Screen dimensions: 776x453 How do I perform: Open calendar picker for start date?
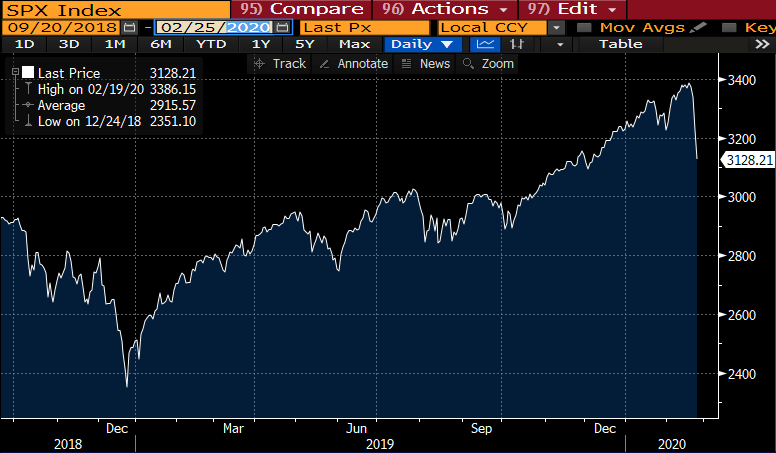click(128, 27)
